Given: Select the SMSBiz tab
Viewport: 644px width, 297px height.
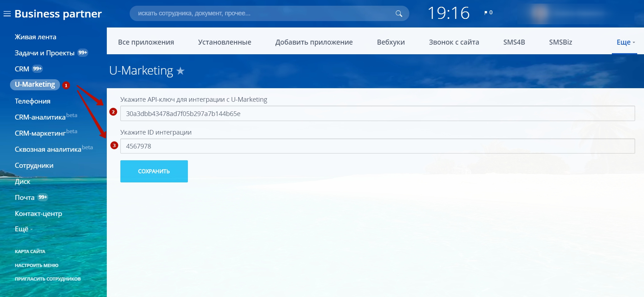Looking at the screenshot, I should pos(560,42).
